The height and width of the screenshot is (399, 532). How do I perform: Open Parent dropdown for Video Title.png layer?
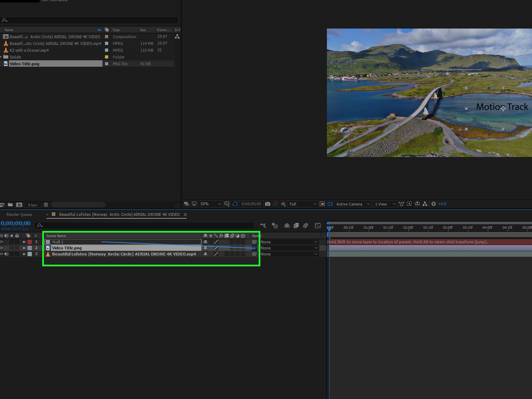(x=289, y=248)
